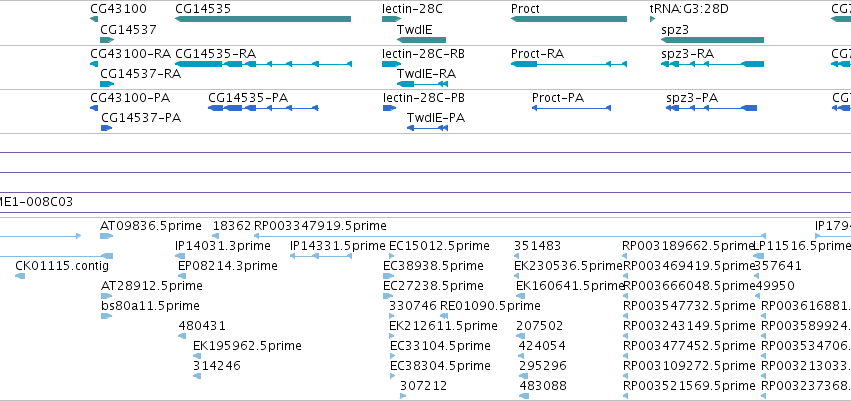
Task: Click the Proct gene feature bar
Action: coord(569,19)
